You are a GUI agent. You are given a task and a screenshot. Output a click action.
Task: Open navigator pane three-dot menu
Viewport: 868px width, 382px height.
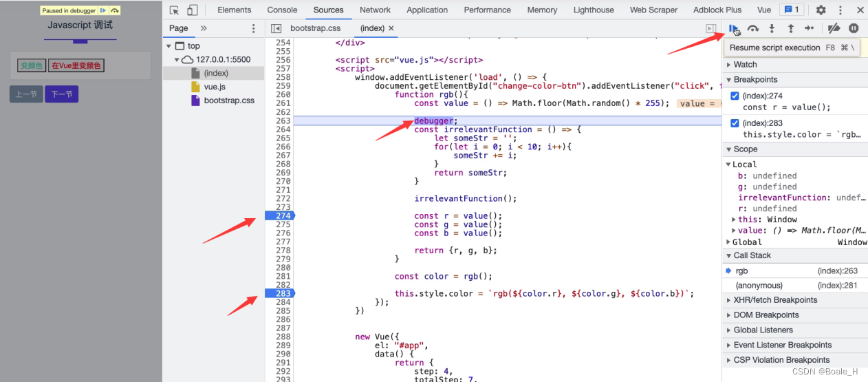[254, 28]
